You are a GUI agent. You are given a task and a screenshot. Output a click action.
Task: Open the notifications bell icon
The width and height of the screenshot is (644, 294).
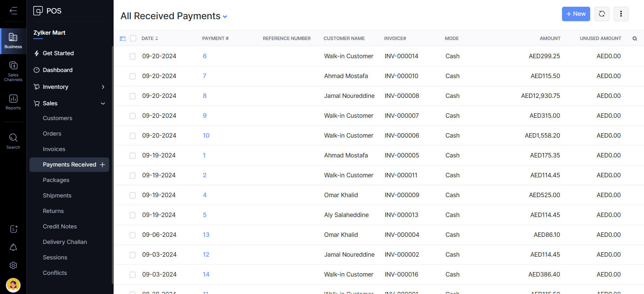[x=13, y=247]
